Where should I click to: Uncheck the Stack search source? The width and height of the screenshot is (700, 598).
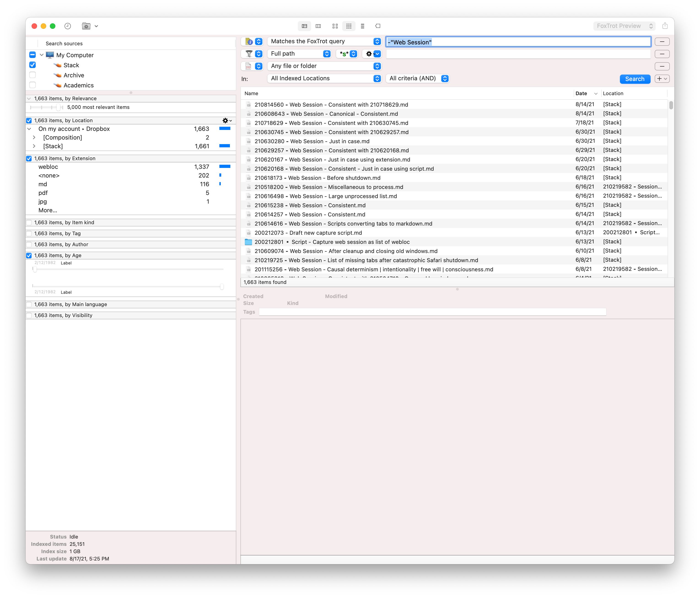click(33, 65)
